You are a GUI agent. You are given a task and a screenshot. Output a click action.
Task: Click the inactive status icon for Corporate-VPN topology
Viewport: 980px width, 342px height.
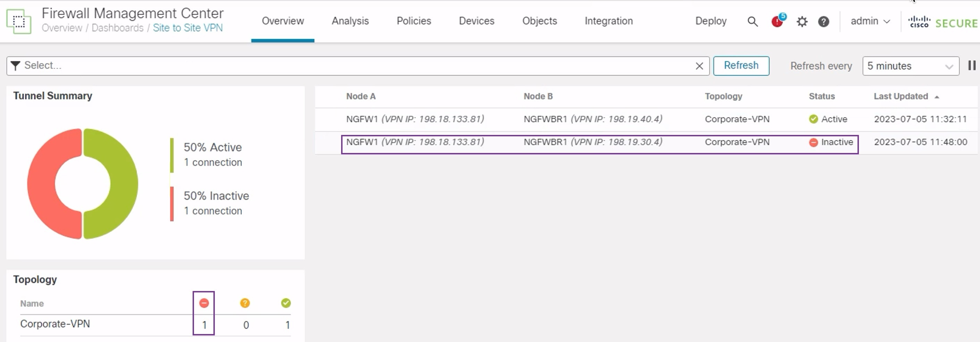[204, 303]
